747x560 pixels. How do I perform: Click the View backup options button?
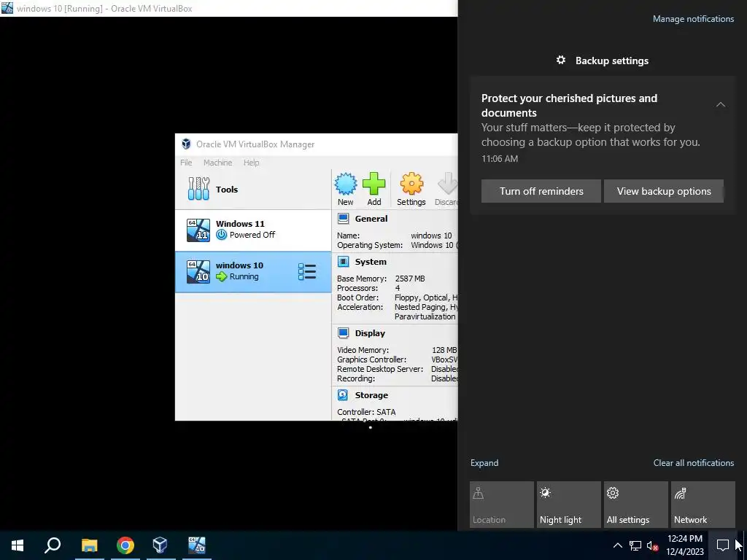(x=664, y=191)
